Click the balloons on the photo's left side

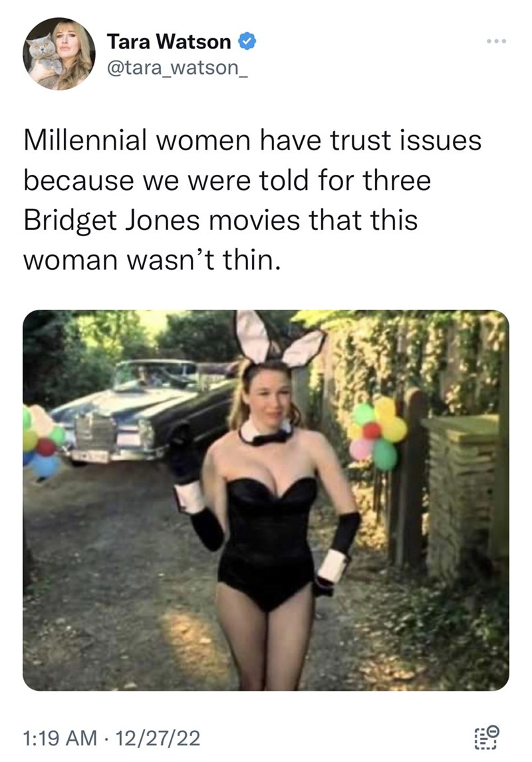click(x=43, y=442)
